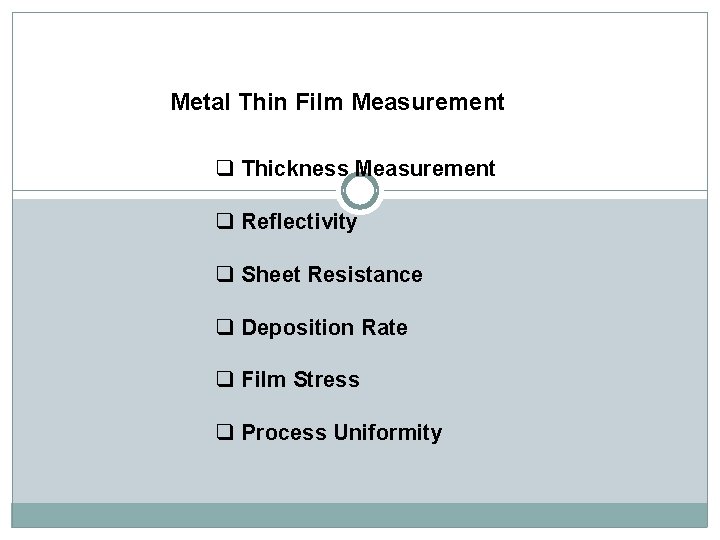Click the word "Film" in the slide title
Viewport: 720px width, 540px height.
[320, 102]
